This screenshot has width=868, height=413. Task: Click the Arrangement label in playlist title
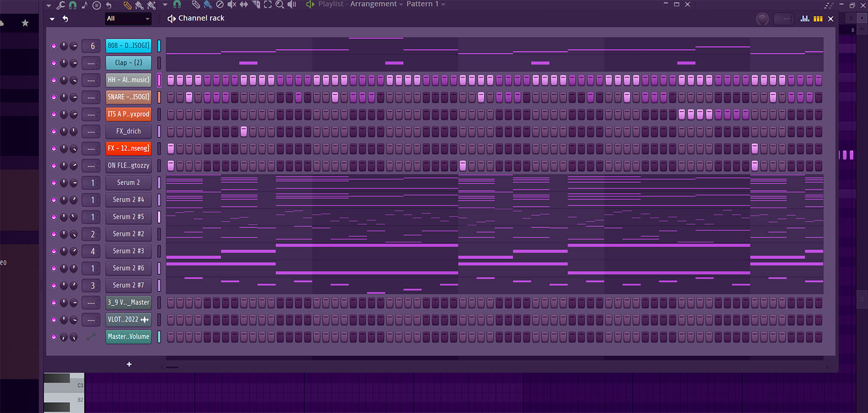pos(373,4)
